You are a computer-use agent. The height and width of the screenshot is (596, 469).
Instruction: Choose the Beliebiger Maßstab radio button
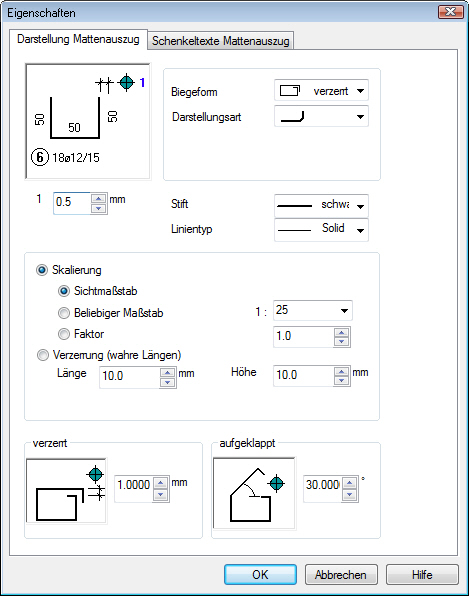coord(63,313)
